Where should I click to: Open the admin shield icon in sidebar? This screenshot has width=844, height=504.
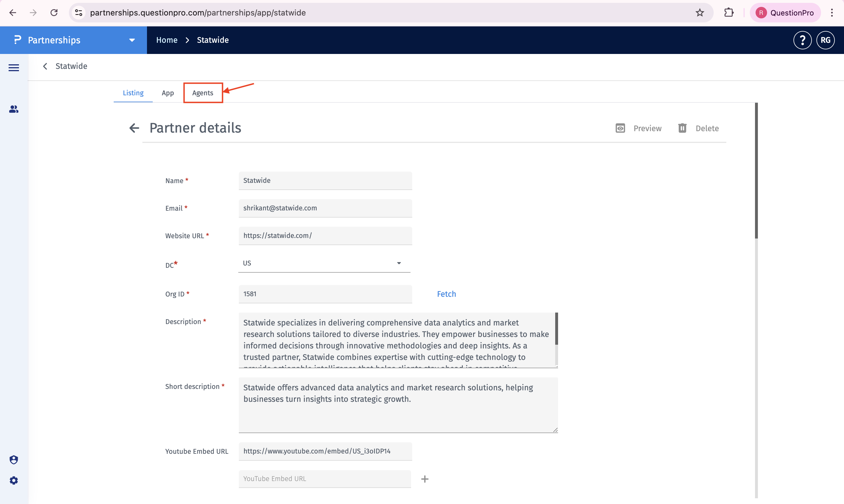pos(13,460)
